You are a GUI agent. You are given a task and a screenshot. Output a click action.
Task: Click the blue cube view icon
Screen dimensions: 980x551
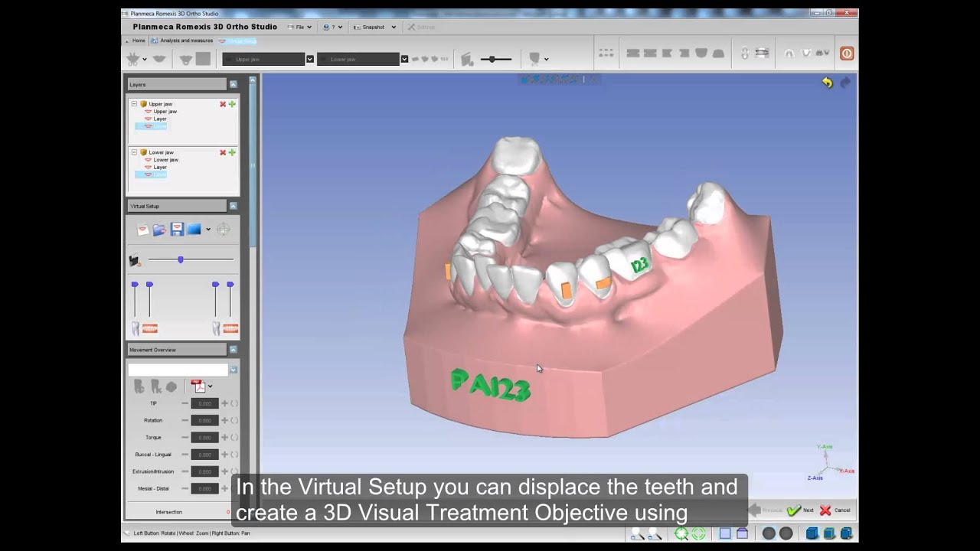tap(812, 533)
